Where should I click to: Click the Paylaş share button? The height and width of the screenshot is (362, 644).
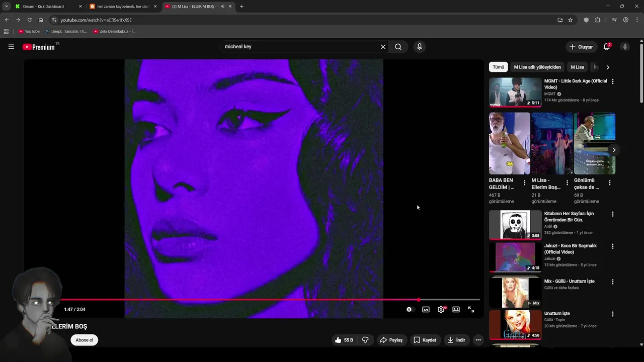pyautogui.click(x=391, y=340)
